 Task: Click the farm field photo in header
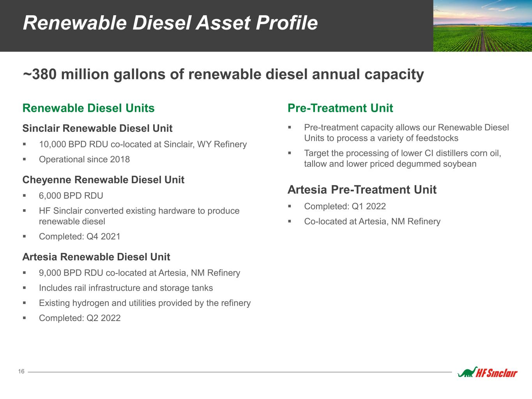coord(483,26)
